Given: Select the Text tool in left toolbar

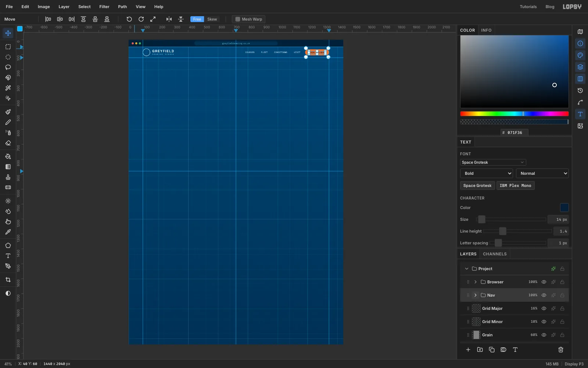Looking at the screenshot, I should point(8,256).
